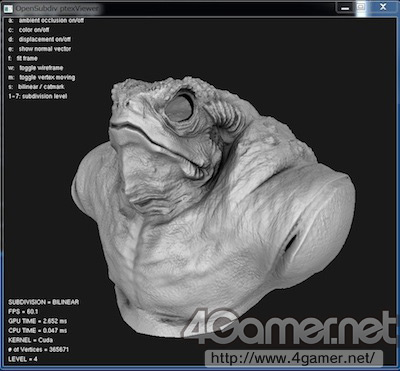The image size is (400, 371).
Task: Click the SUBDIVISION = BILINEAR status text
Action: tap(44, 302)
